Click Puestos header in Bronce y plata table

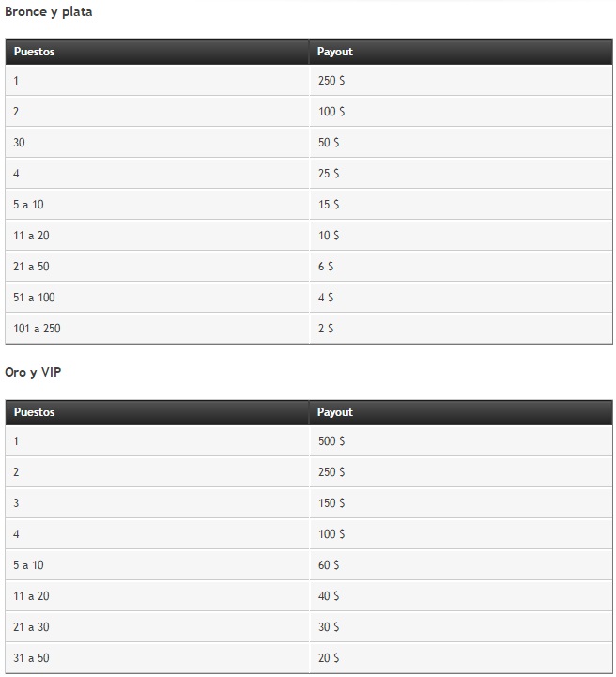(35, 52)
